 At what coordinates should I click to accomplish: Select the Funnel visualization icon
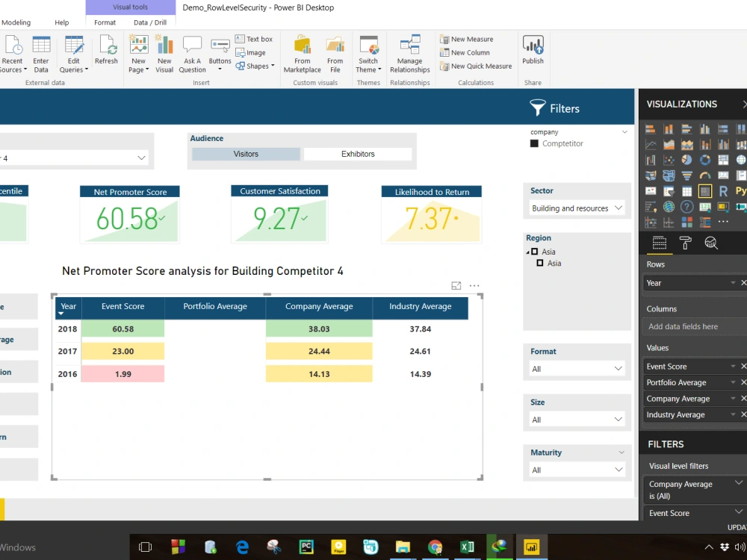[687, 175]
